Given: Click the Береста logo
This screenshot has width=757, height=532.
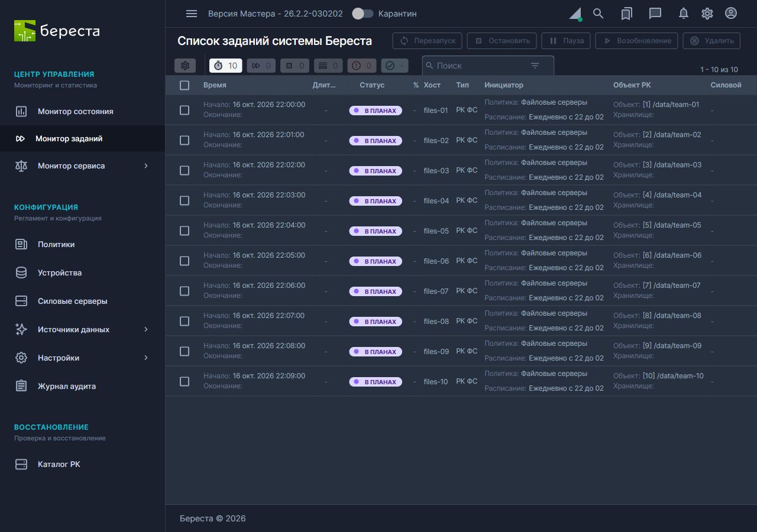Looking at the screenshot, I should click(57, 31).
